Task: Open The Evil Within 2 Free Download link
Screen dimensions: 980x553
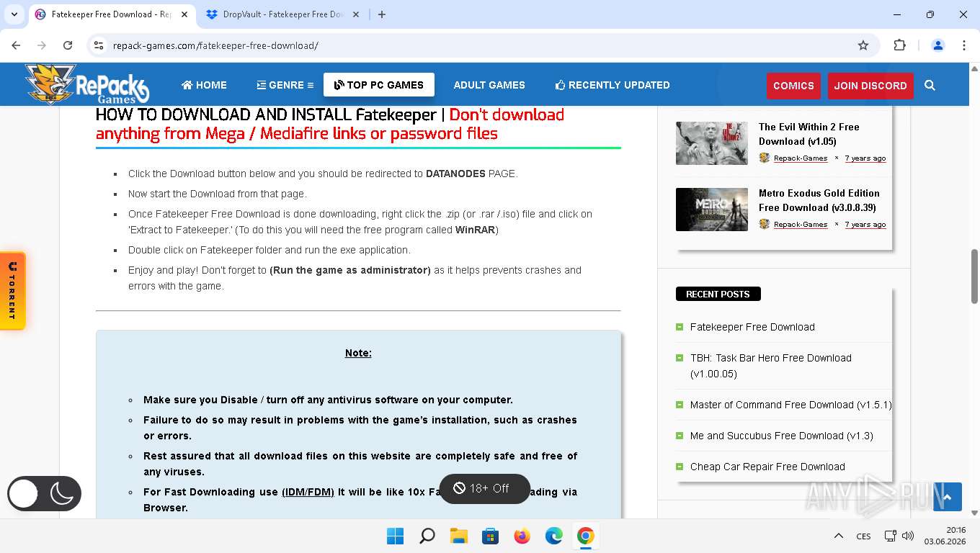Action: pyautogui.click(x=808, y=134)
